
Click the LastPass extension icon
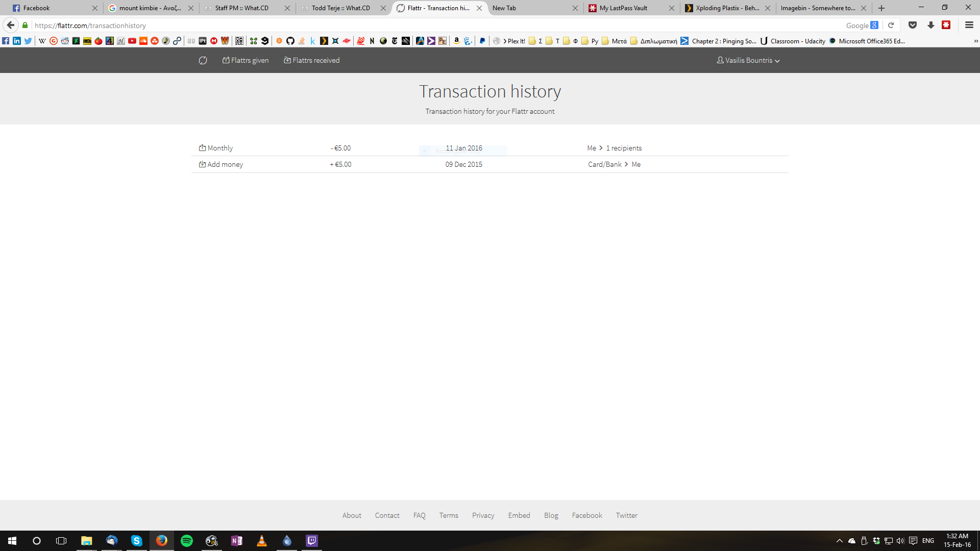tap(946, 25)
